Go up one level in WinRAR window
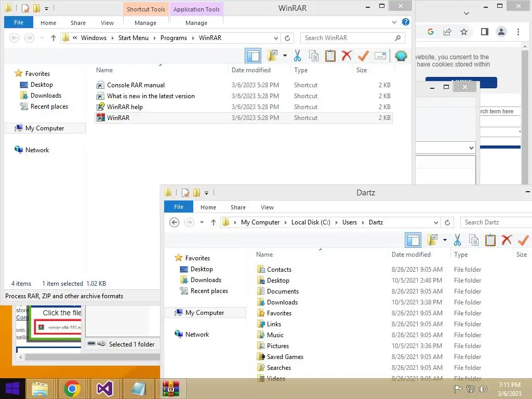This screenshot has height=399, width=532. click(x=54, y=38)
